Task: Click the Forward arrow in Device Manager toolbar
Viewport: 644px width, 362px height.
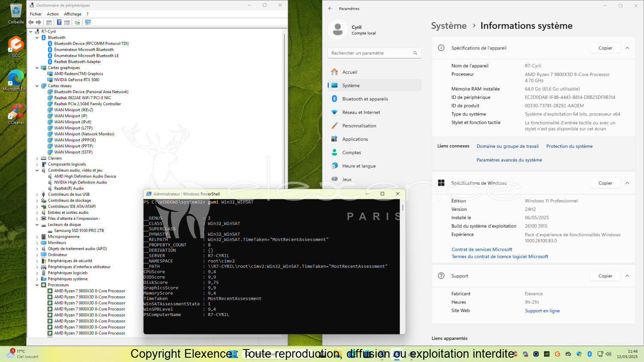Action: point(38,22)
